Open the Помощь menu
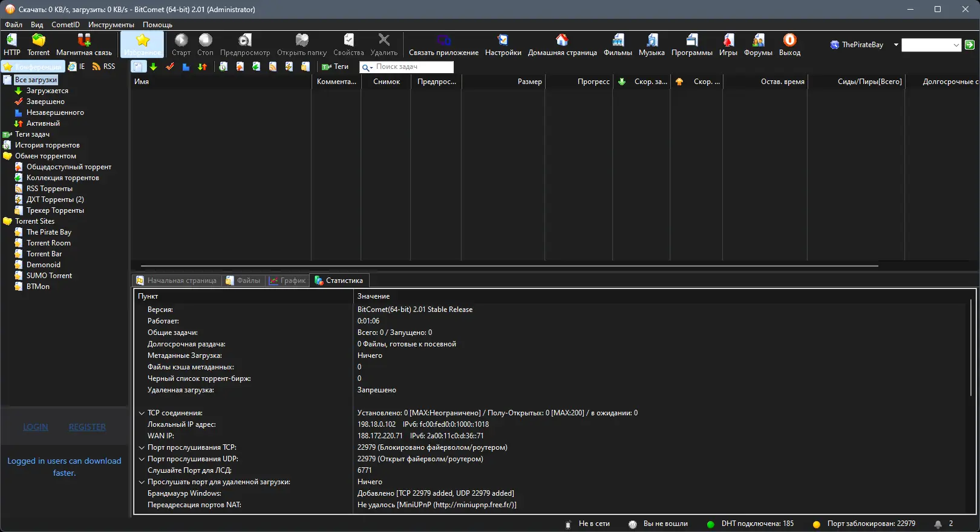980x532 pixels. click(x=157, y=25)
